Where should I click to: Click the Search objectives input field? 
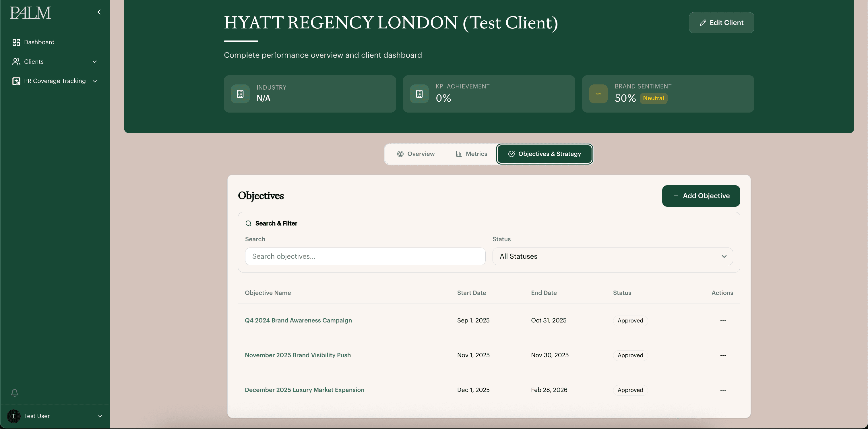[x=365, y=256]
